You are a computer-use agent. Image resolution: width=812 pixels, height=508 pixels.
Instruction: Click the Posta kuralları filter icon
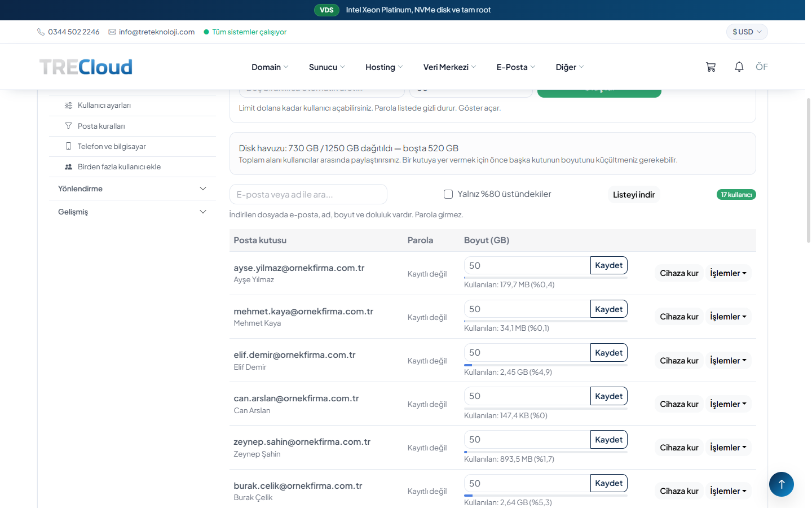pyautogui.click(x=68, y=126)
